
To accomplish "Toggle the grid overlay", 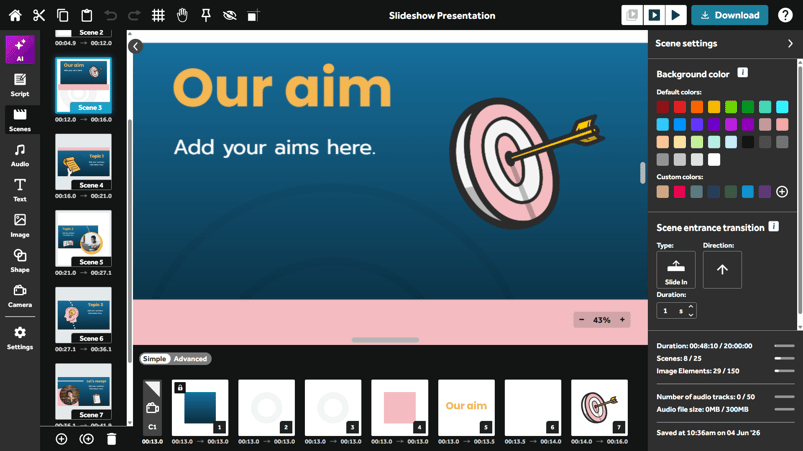I will pyautogui.click(x=158, y=15).
